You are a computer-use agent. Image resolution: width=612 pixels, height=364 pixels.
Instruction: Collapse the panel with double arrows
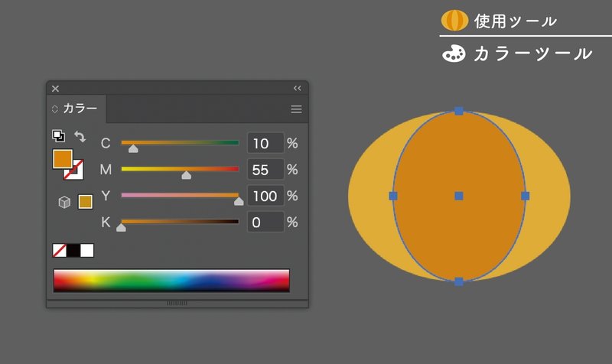pos(298,88)
